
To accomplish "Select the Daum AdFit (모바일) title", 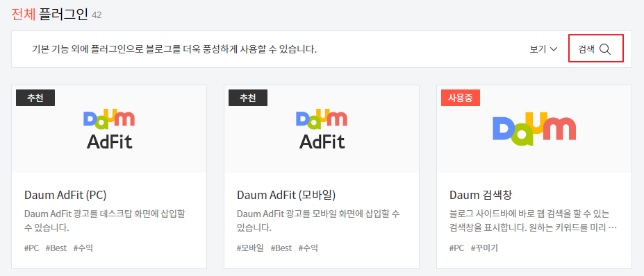I will click(286, 195).
